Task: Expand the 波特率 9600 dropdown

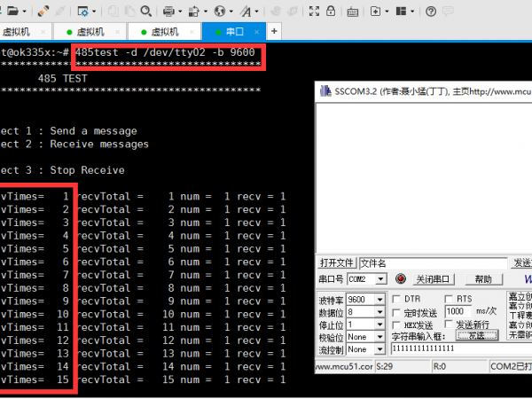Action: [x=381, y=300]
